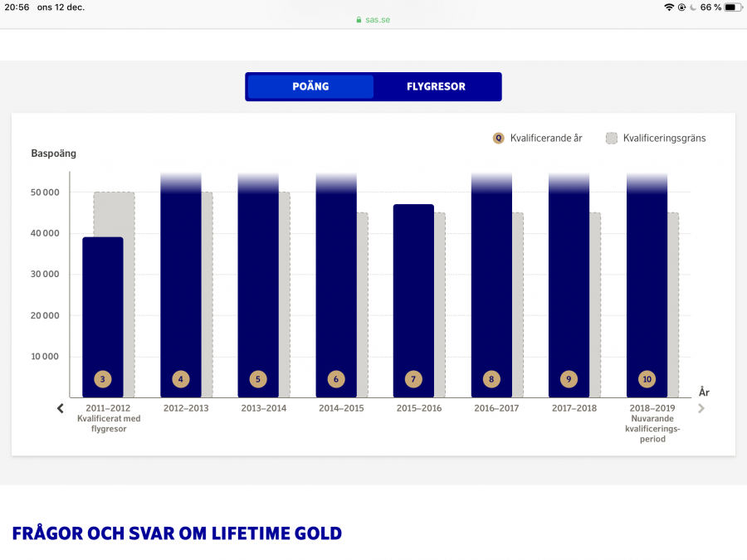Click the Frågor och svar om Lifetime Gold heading
The width and height of the screenshot is (747, 560).
(177, 533)
